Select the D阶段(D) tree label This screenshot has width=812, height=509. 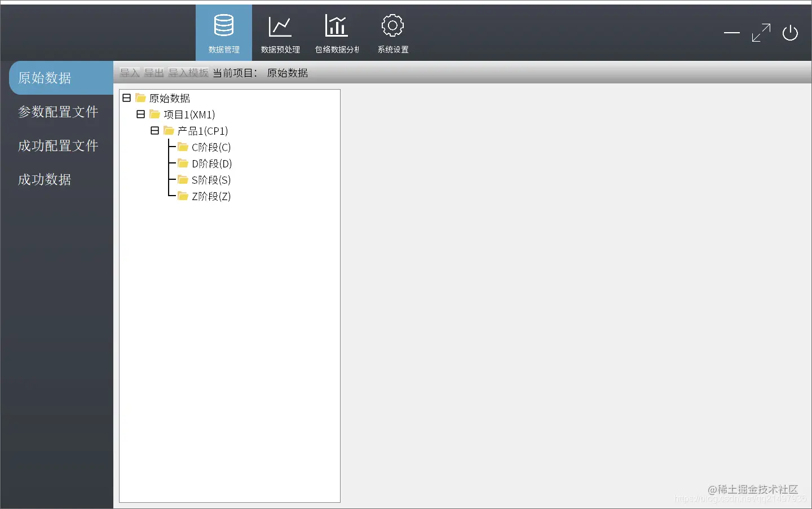(x=212, y=163)
